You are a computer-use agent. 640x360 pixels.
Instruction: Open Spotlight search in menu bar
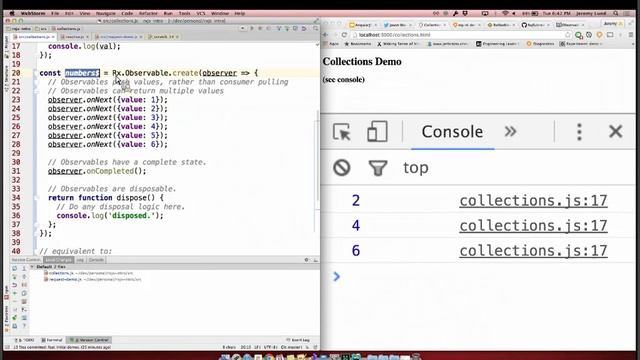pos(616,13)
